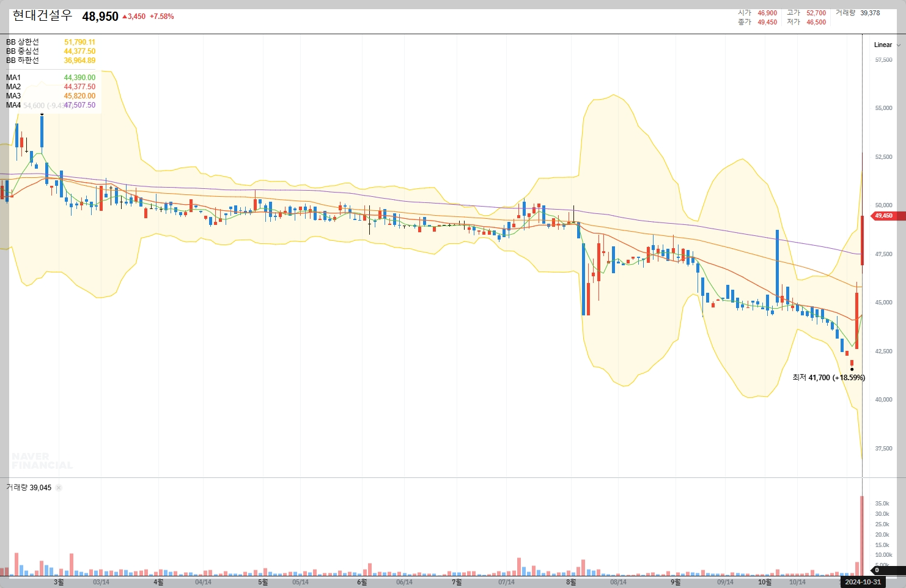Click the tallest red volume bar on 2024-10-31
This screenshot has height=588, width=906.
point(862,536)
